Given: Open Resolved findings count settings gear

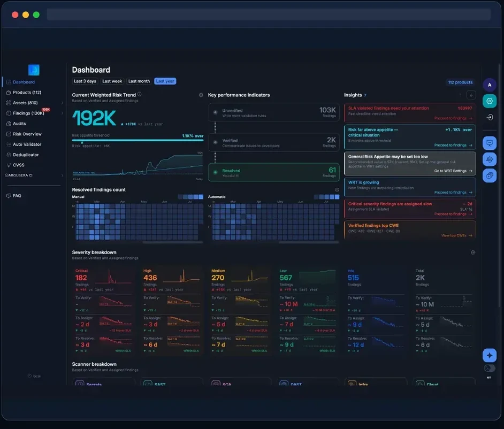Looking at the screenshot, I should pyautogui.click(x=337, y=189).
